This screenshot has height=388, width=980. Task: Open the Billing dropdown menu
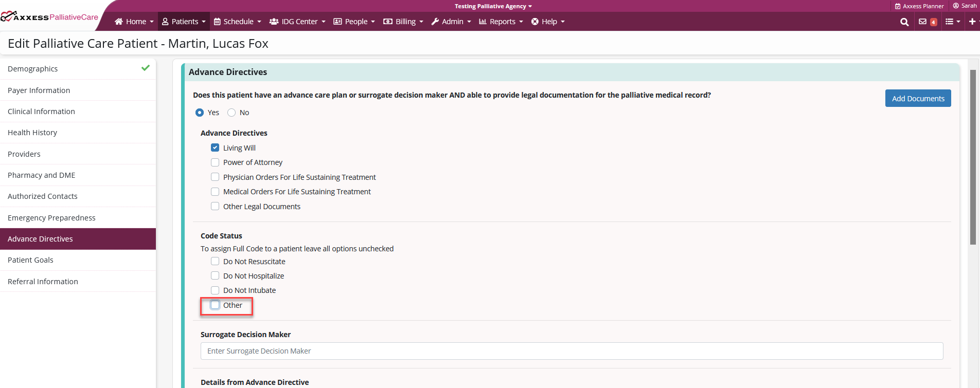click(x=403, y=22)
